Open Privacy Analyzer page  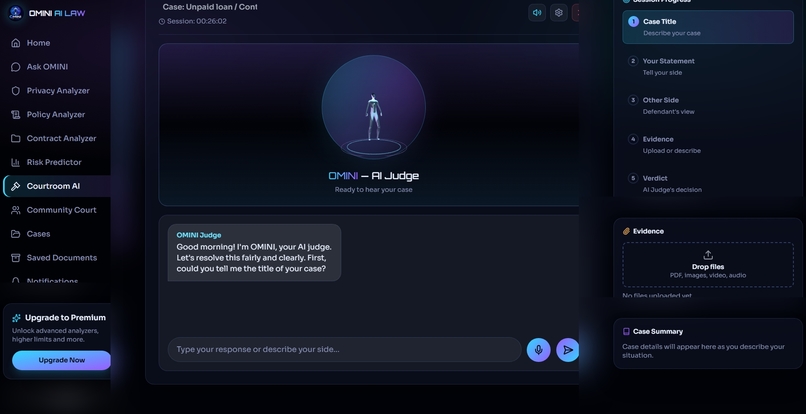57,91
